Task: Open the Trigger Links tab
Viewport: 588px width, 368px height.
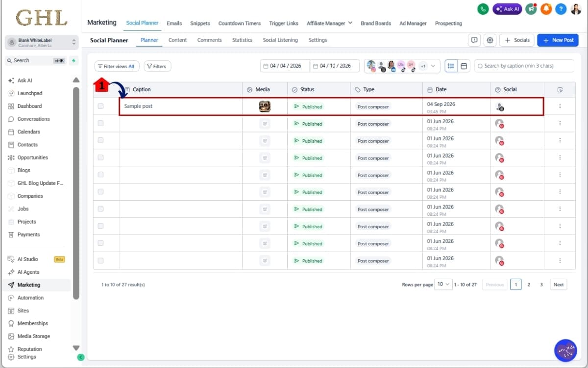Action: point(284,23)
